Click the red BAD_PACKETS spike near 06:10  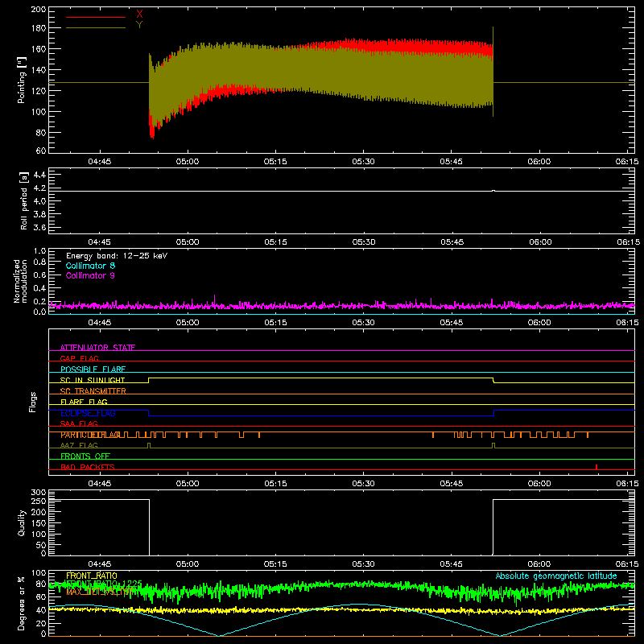click(x=597, y=467)
